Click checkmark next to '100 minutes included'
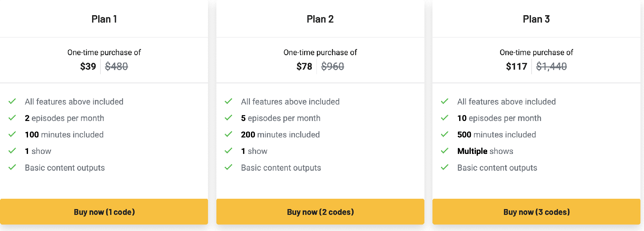644x231 pixels. 12,134
